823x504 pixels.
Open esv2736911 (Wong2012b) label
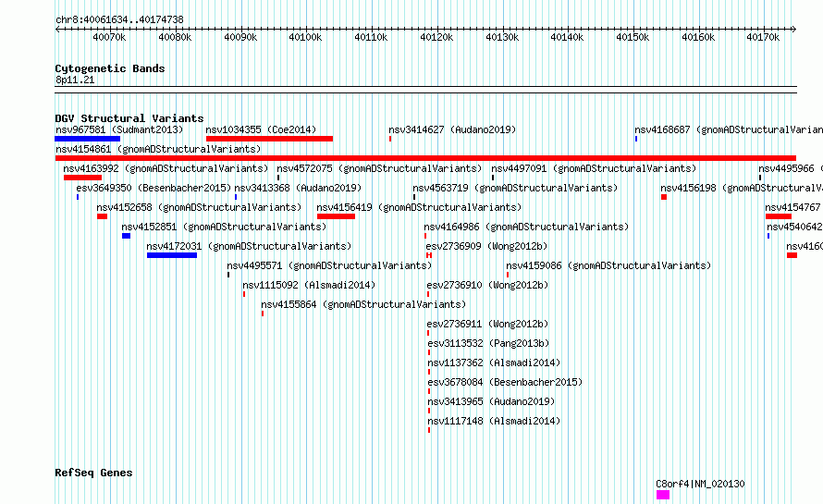487,324
